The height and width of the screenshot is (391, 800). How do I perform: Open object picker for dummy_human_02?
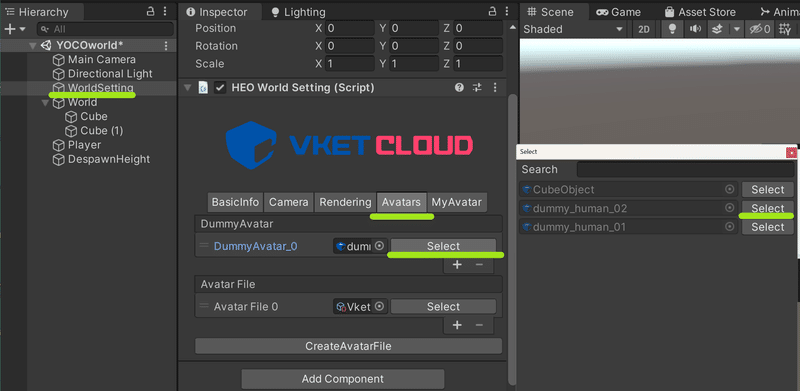pos(730,208)
